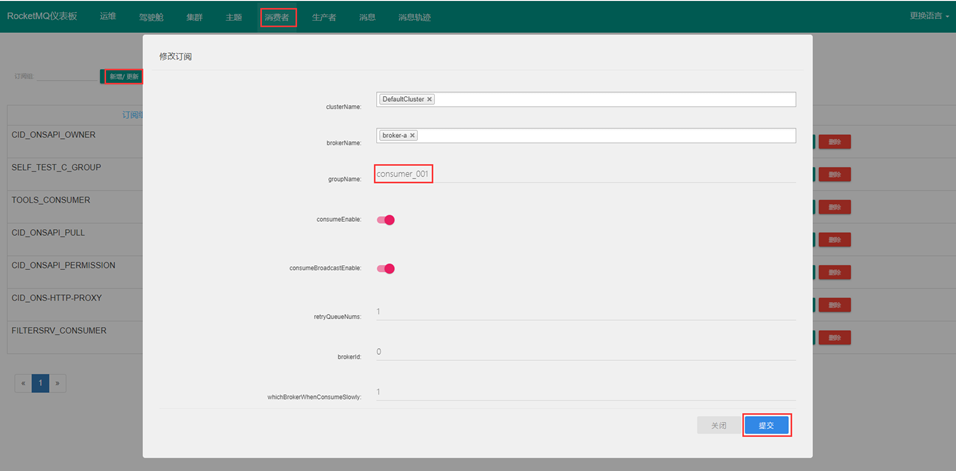Viewport: 956px width, 471px height.
Task: Delete the CID_ONSAPI_PERMISSION group
Action: (835, 272)
